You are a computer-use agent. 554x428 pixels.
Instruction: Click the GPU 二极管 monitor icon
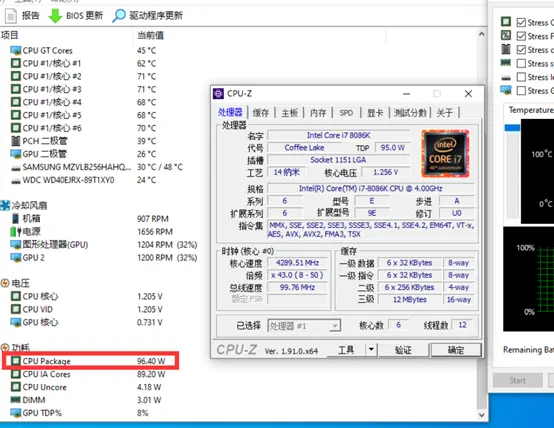click(16, 154)
